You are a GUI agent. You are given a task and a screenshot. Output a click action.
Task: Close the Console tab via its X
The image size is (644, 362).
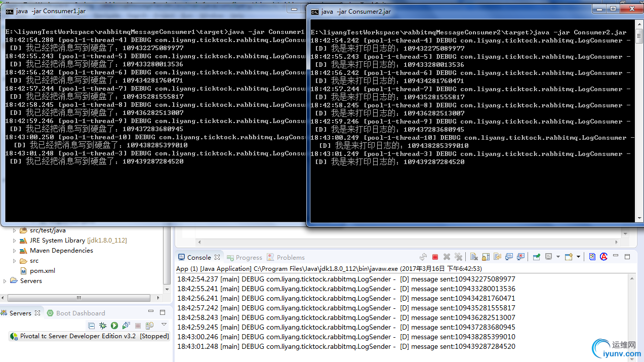tap(217, 257)
